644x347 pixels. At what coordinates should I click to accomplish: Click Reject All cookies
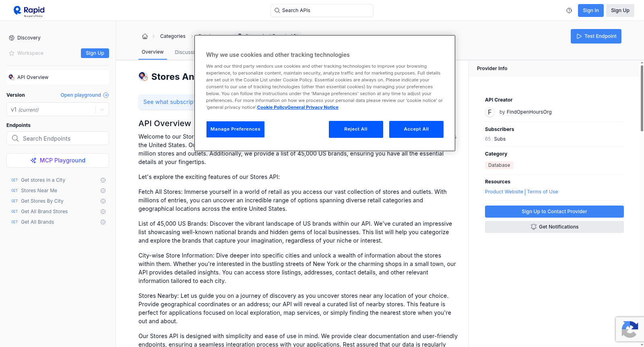coord(356,129)
